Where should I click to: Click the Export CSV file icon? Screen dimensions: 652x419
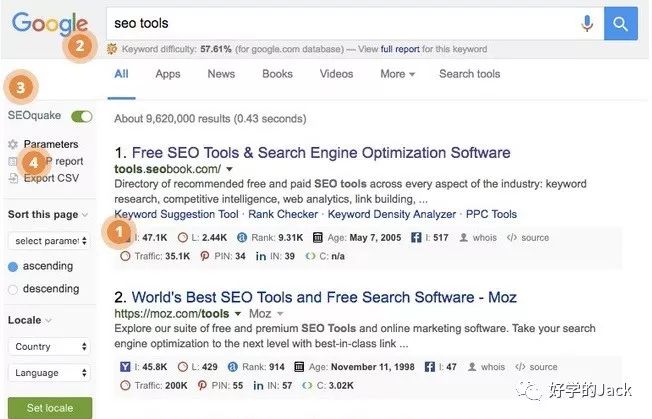(13, 178)
